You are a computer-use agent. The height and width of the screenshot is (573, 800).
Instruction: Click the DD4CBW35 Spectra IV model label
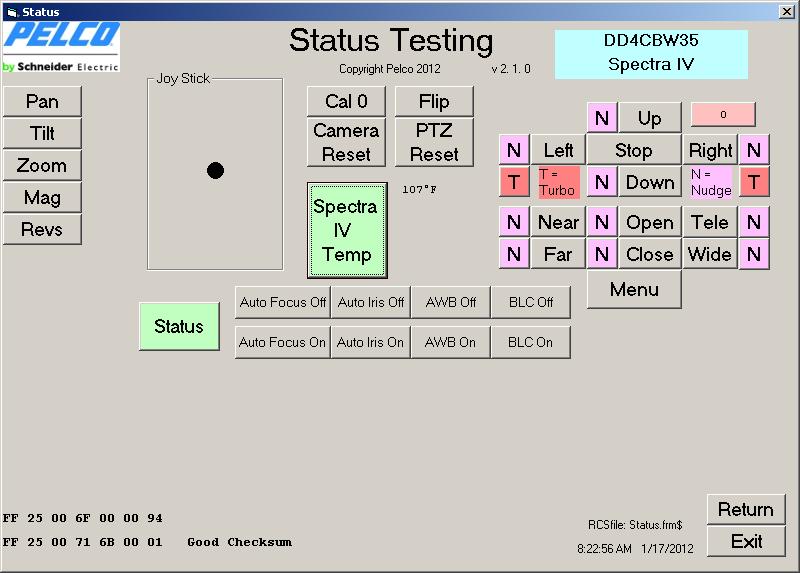click(x=652, y=54)
